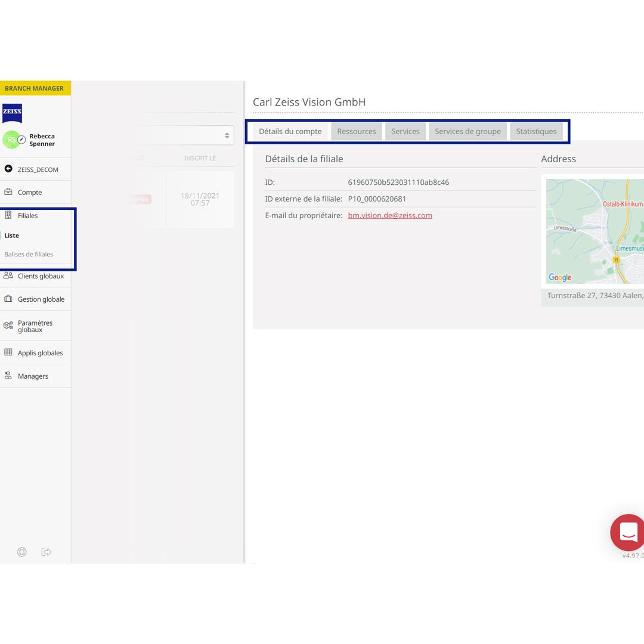644x644 pixels.
Task: Open the Services tab
Action: click(405, 131)
